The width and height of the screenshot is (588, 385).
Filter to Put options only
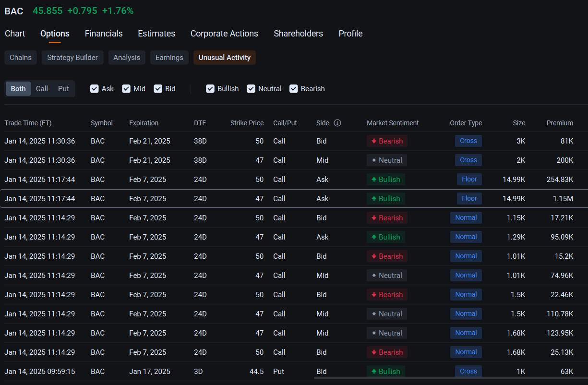pyautogui.click(x=63, y=89)
